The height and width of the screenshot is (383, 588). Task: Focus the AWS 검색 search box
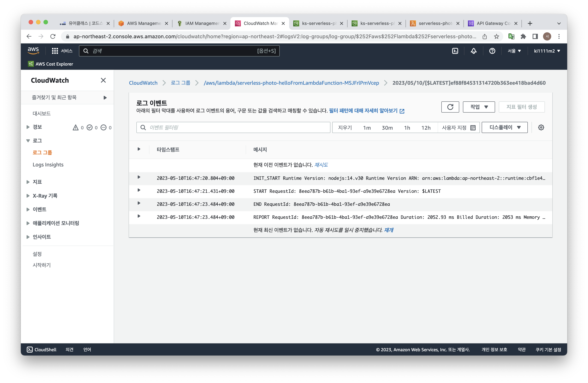click(x=179, y=51)
